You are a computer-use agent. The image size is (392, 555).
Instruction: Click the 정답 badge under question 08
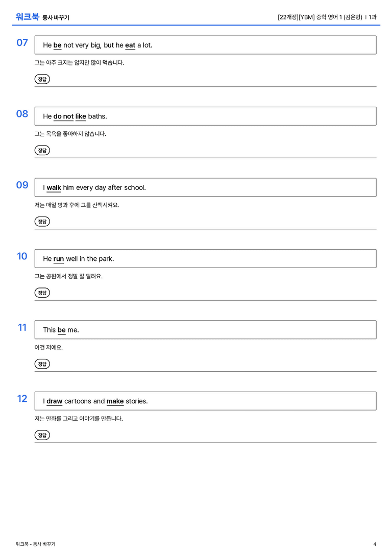42,150
